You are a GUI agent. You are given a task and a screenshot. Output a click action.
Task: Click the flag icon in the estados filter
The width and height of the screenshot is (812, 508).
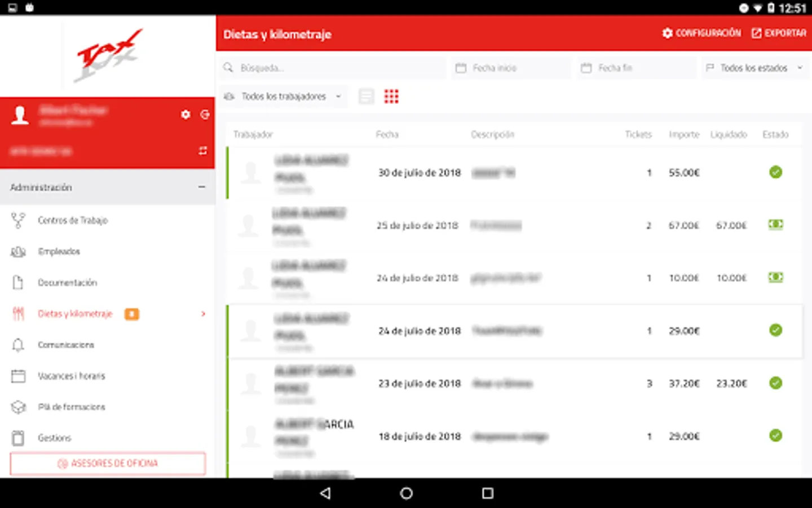click(711, 68)
